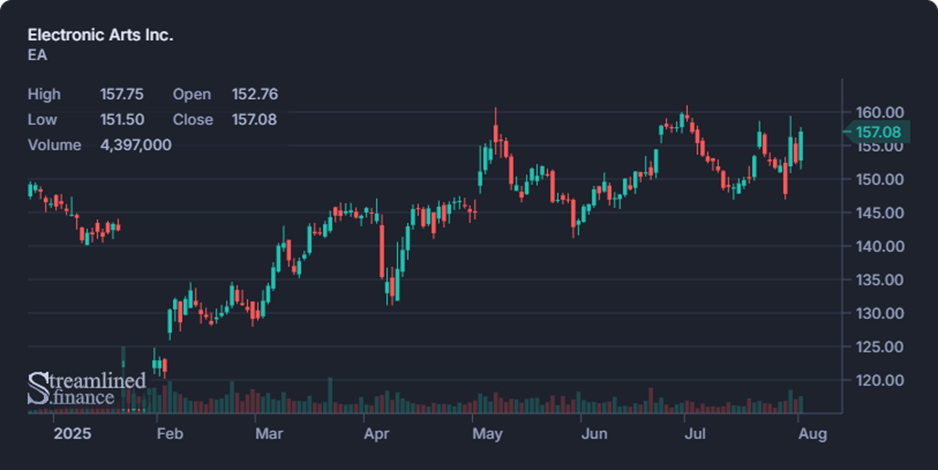Click the Apr date axis label
Viewport: 938px width, 470px height.
376,434
